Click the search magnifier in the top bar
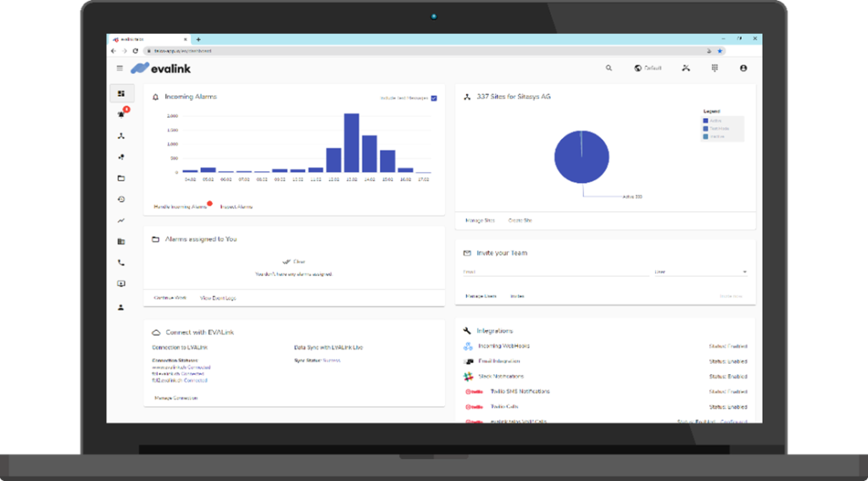Image resolution: width=868 pixels, height=481 pixels. tap(609, 68)
